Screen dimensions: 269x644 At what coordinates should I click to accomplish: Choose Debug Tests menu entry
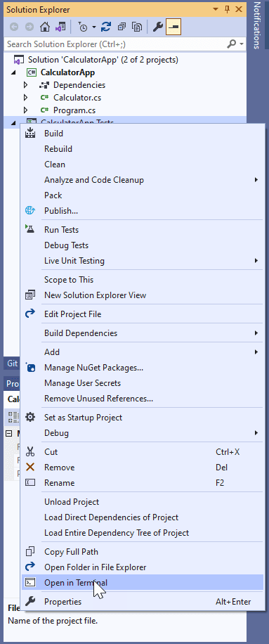[143, 245]
